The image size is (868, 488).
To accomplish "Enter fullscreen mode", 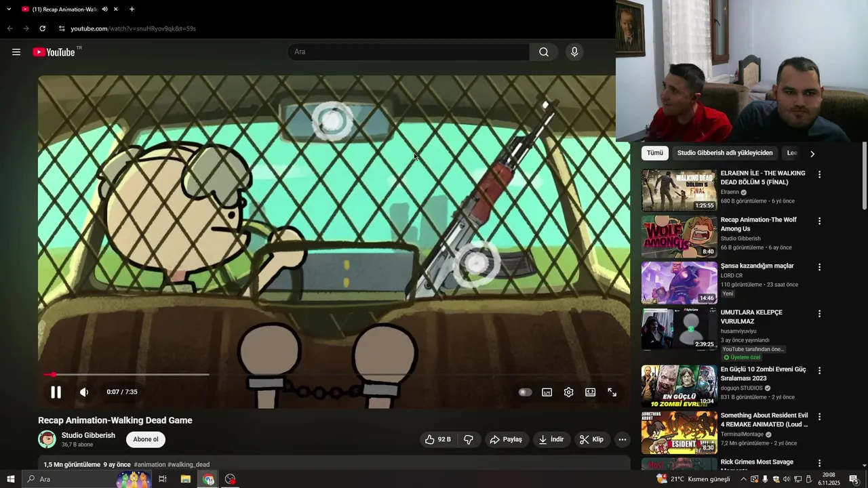I will tap(612, 392).
